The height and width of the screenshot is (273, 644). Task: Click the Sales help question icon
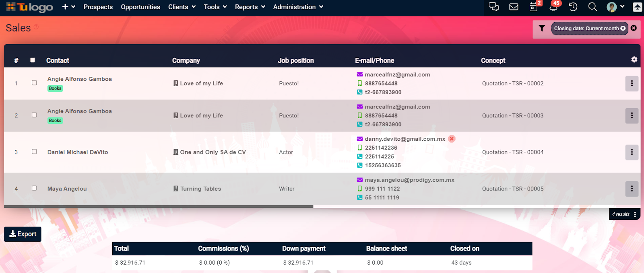coord(36,27)
